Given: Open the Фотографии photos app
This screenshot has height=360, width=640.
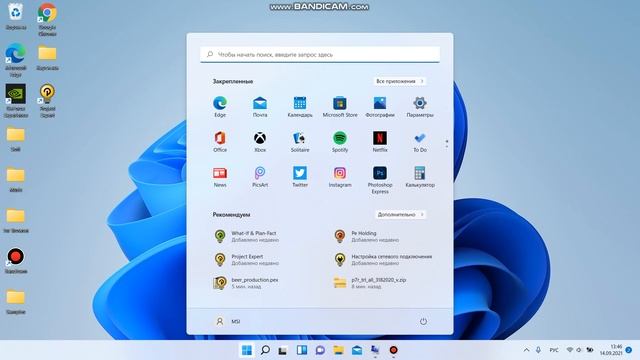Looking at the screenshot, I should [x=380, y=107].
